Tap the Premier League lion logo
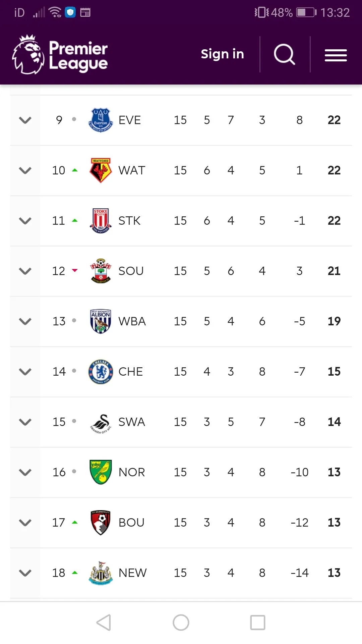The width and height of the screenshot is (362, 644). (x=28, y=55)
